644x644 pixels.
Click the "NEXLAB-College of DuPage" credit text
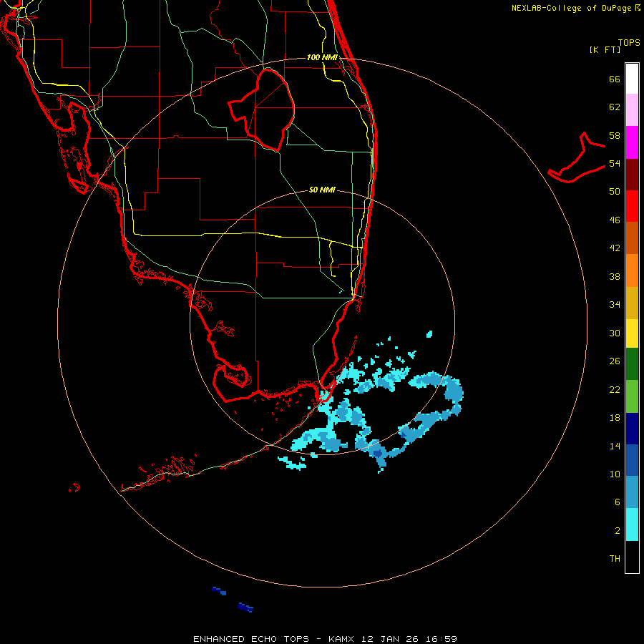[x=571, y=8]
